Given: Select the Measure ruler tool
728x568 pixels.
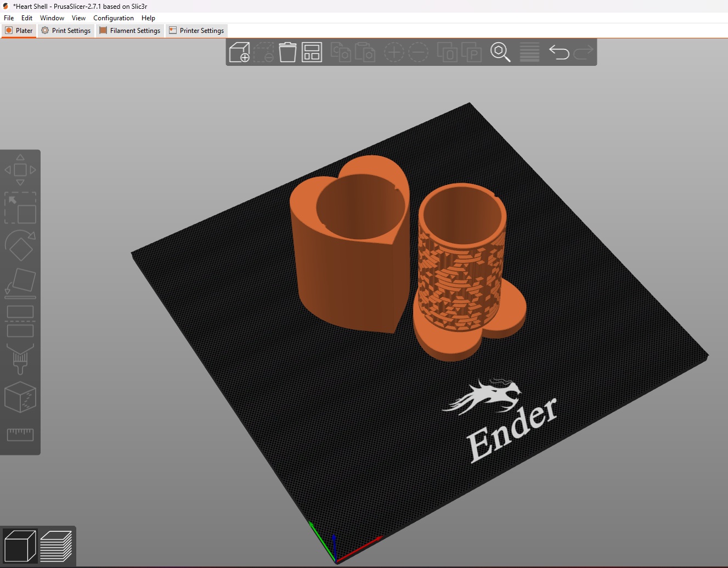Looking at the screenshot, I should pos(20,435).
